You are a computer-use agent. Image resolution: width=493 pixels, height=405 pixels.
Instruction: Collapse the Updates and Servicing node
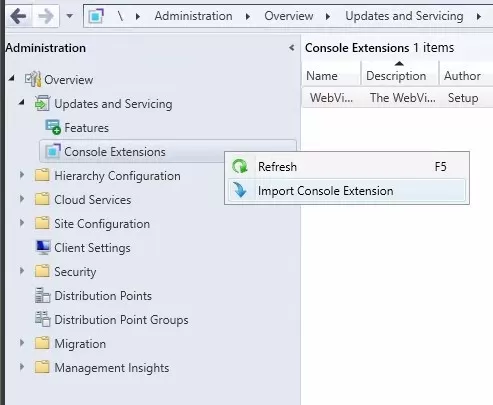coord(22,102)
